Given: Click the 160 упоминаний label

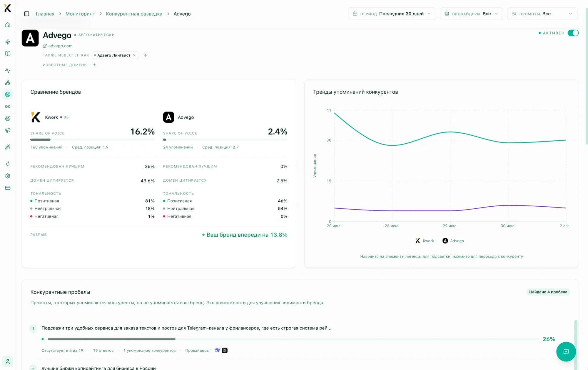Looking at the screenshot, I should click(46, 147).
